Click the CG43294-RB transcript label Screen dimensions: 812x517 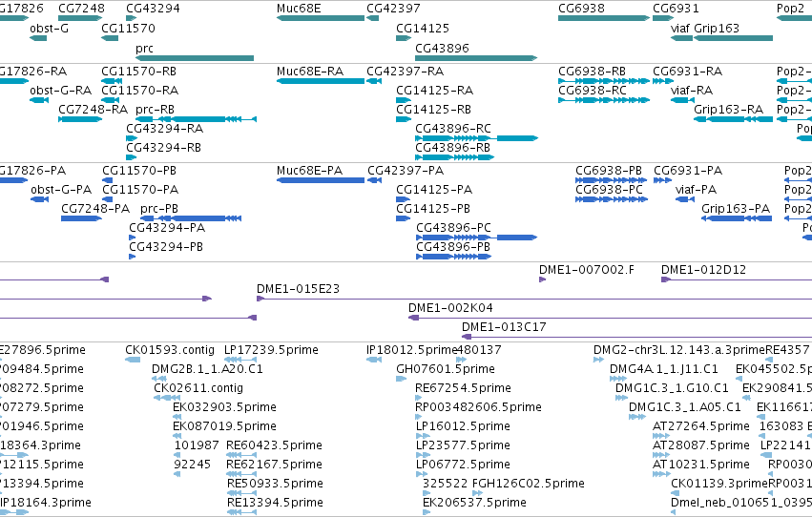point(164,148)
